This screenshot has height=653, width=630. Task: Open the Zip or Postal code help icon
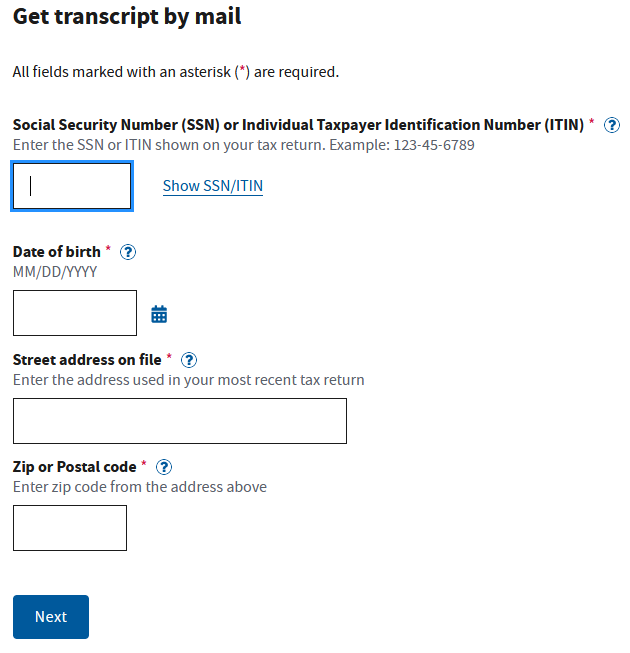tap(164, 467)
